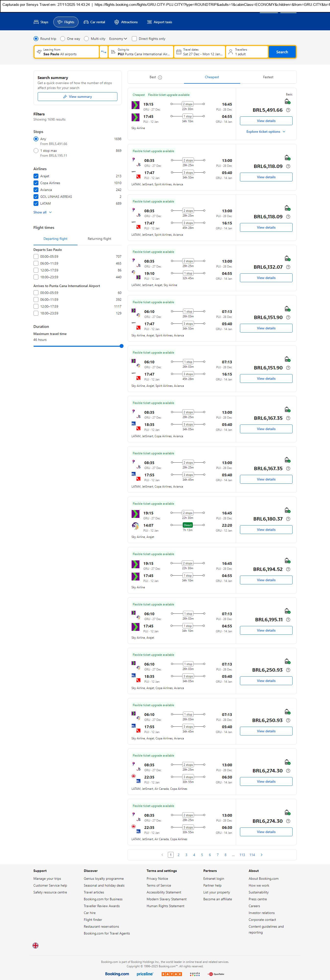Image resolution: width=330 pixels, height=980 pixels.
Task: Open the Economy cabin class dropdown
Action: tap(118, 39)
